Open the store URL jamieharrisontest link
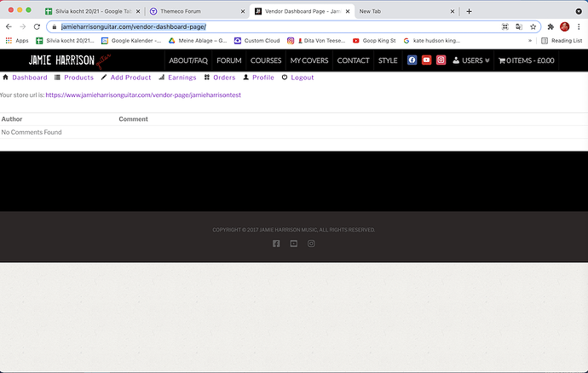The image size is (588, 373). coord(143,95)
